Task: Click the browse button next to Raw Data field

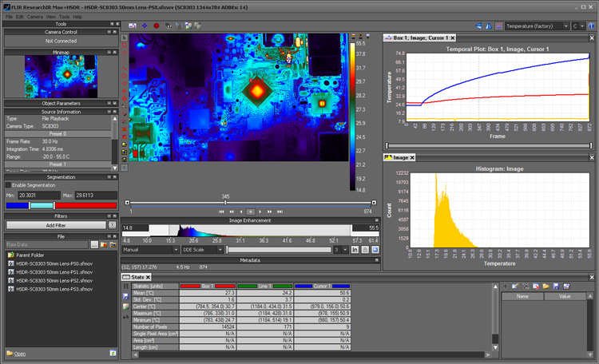Action: pos(93,245)
